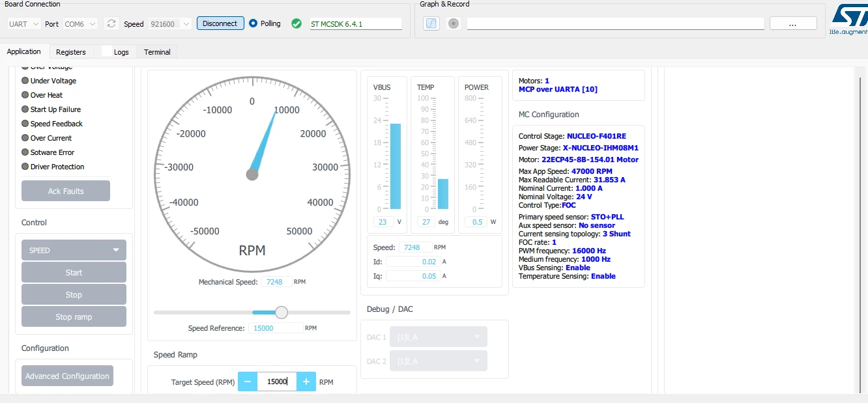Click the Mechanical Speed 7248 field
Screen dimensions: 868x403
click(x=277, y=282)
